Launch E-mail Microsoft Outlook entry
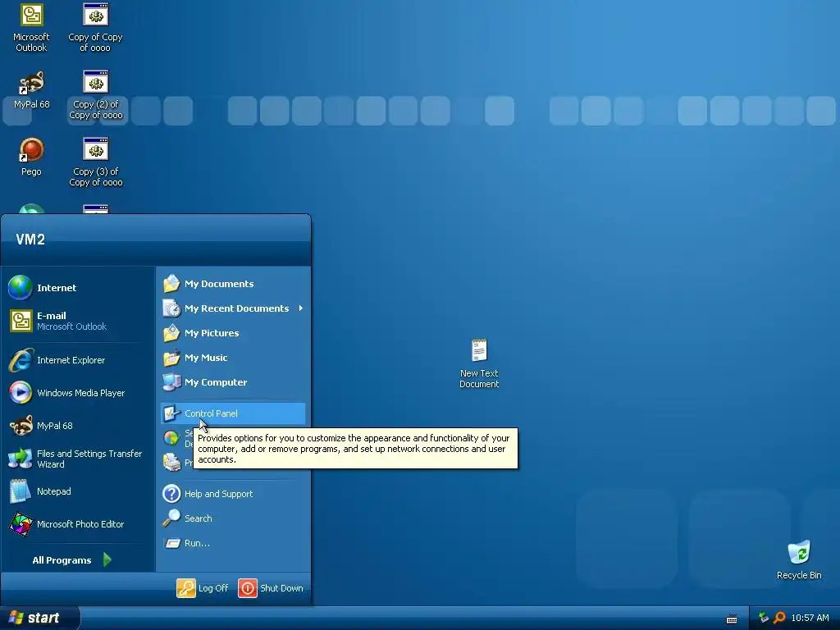 tap(78, 321)
